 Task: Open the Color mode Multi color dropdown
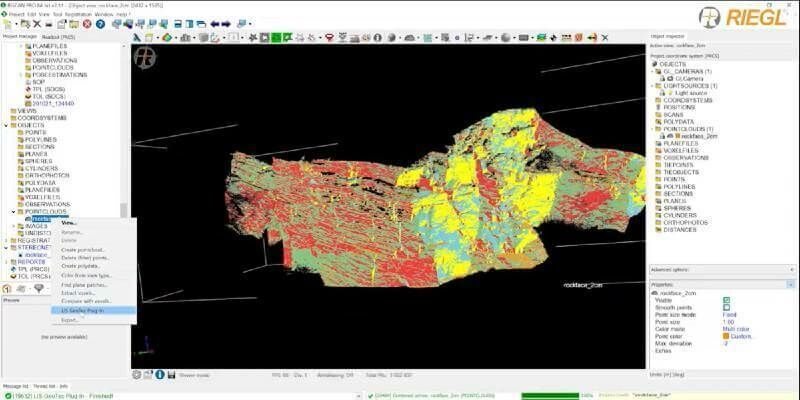pos(736,329)
